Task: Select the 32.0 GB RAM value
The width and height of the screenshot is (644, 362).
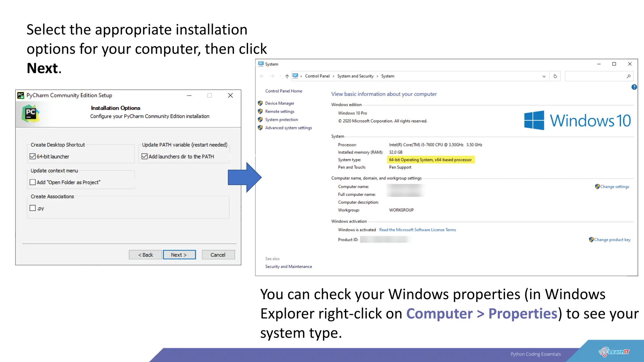Action: (x=396, y=152)
